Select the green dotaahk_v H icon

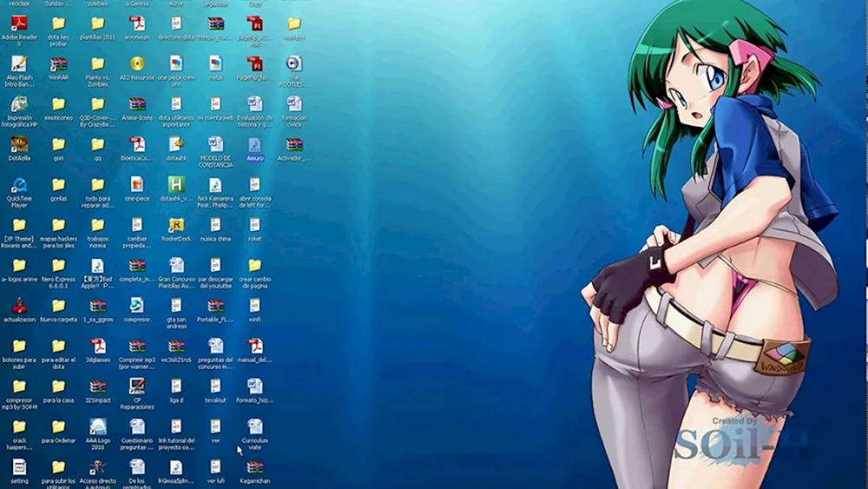pyautogui.click(x=176, y=185)
